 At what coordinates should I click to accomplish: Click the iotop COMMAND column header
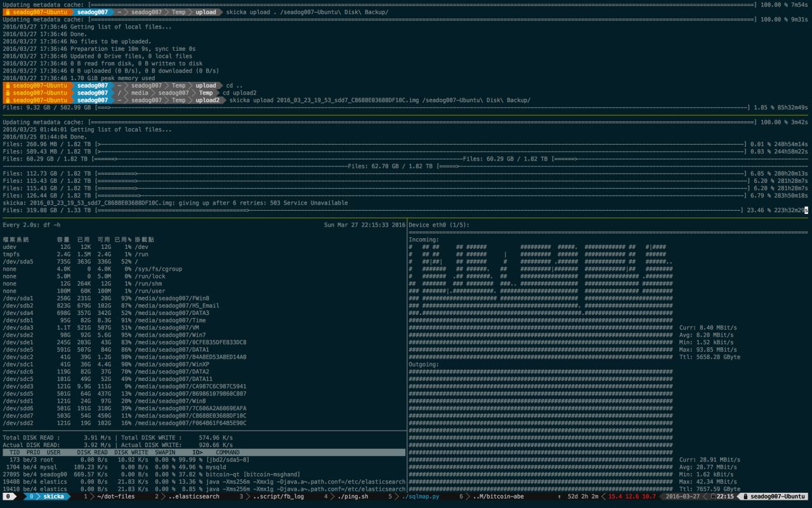point(227,453)
